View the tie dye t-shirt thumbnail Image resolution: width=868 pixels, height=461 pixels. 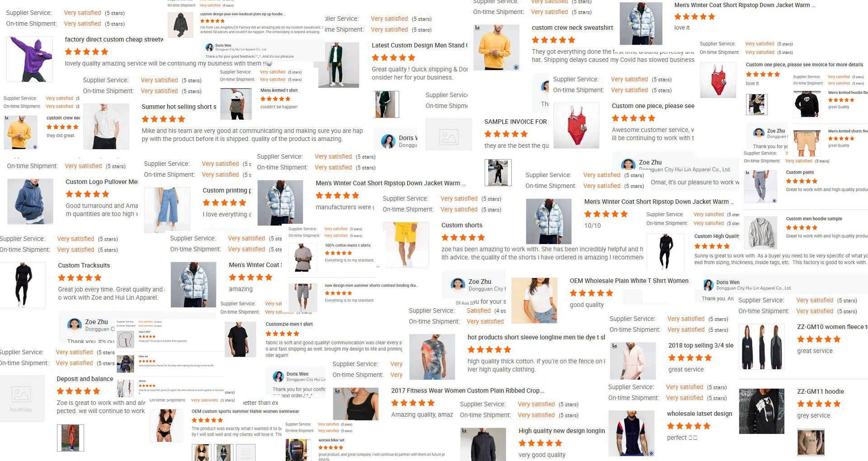tap(432, 357)
